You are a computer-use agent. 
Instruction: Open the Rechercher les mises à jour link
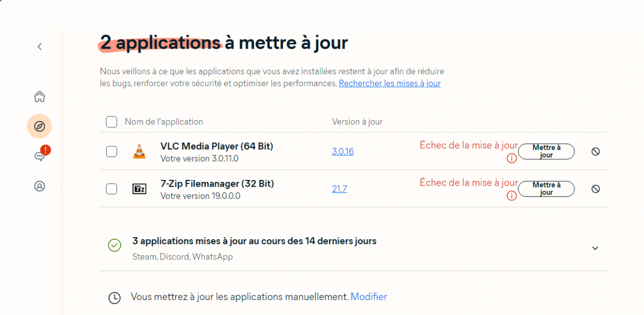tap(389, 83)
